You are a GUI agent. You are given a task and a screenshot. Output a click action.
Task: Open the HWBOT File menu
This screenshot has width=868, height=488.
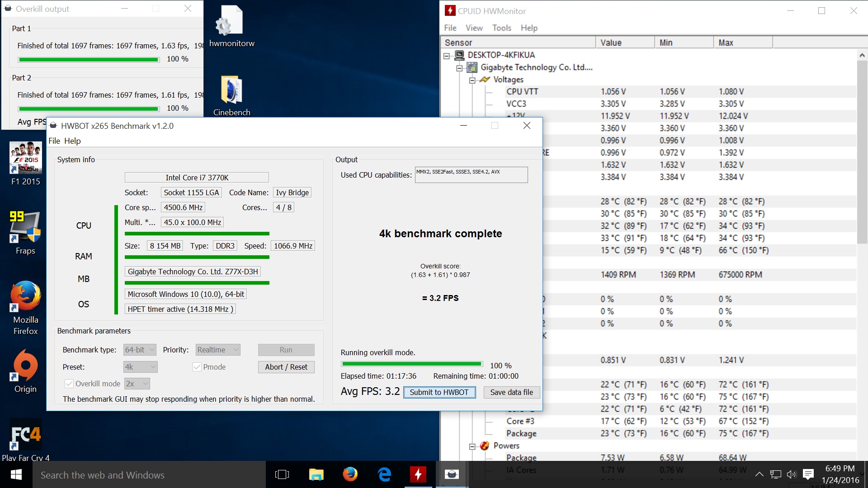tap(54, 141)
